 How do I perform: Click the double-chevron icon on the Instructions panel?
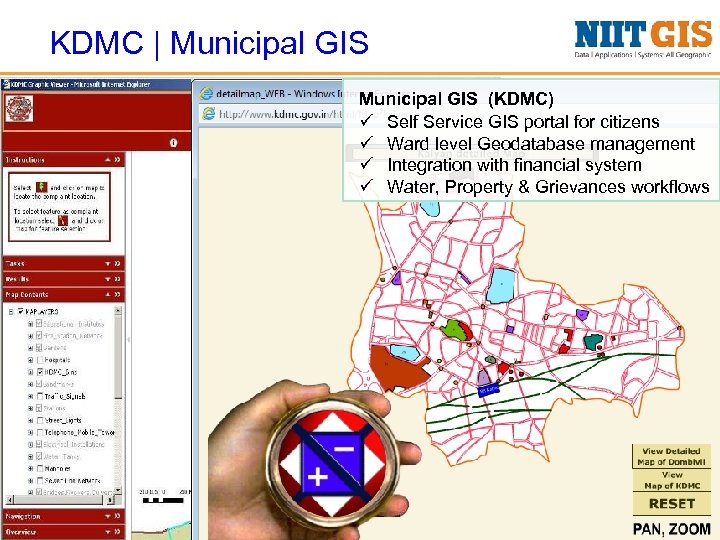[118, 159]
